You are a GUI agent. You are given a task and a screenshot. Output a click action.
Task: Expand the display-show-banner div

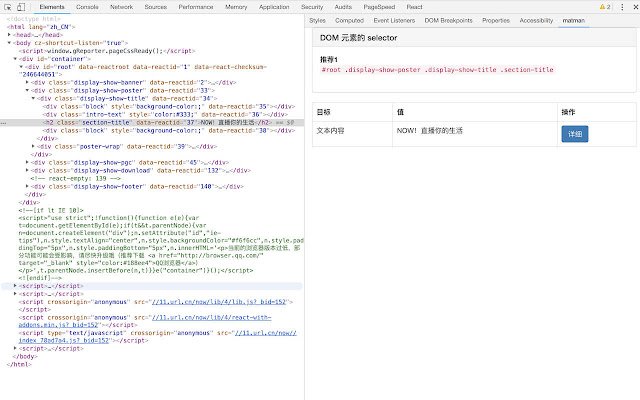[27, 82]
